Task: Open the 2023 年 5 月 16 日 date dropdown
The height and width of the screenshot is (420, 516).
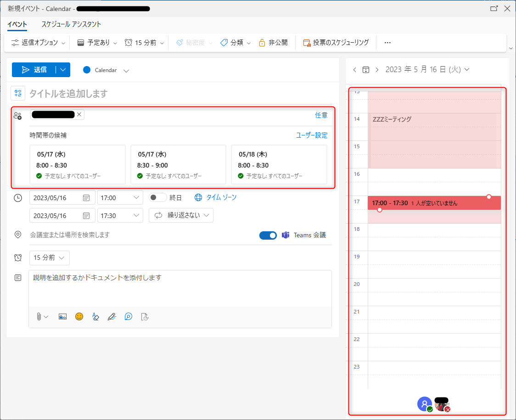Action: (427, 69)
